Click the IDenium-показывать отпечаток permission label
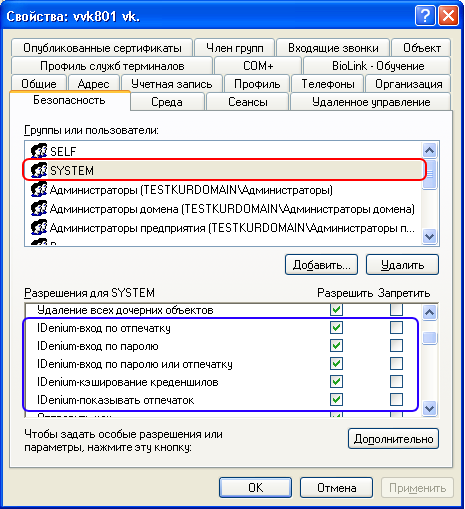 coord(115,400)
